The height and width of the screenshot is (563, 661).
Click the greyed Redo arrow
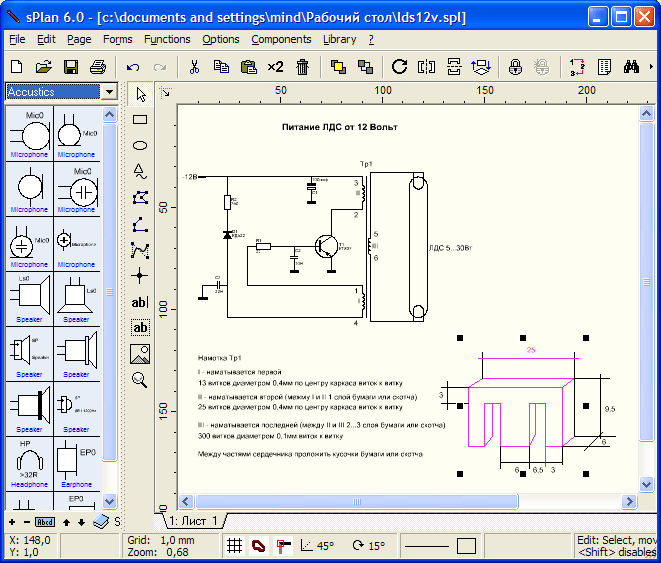click(x=160, y=67)
